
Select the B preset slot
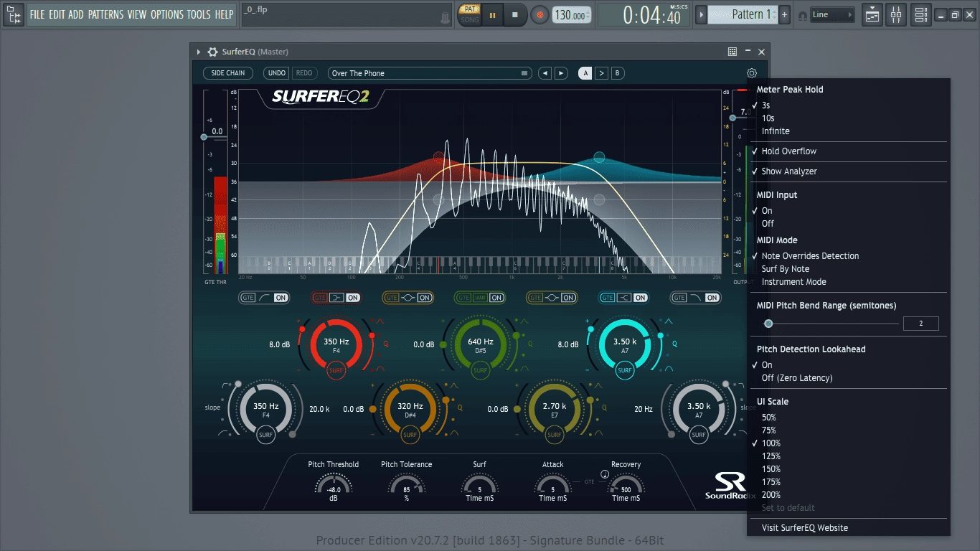pyautogui.click(x=617, y=73)
